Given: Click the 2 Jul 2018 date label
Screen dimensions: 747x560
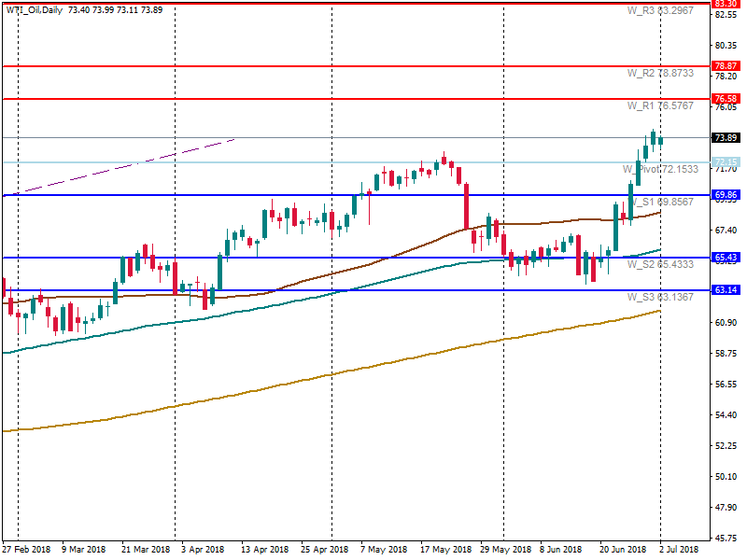Looking at the screenshot, I should [x=685, y=550].
